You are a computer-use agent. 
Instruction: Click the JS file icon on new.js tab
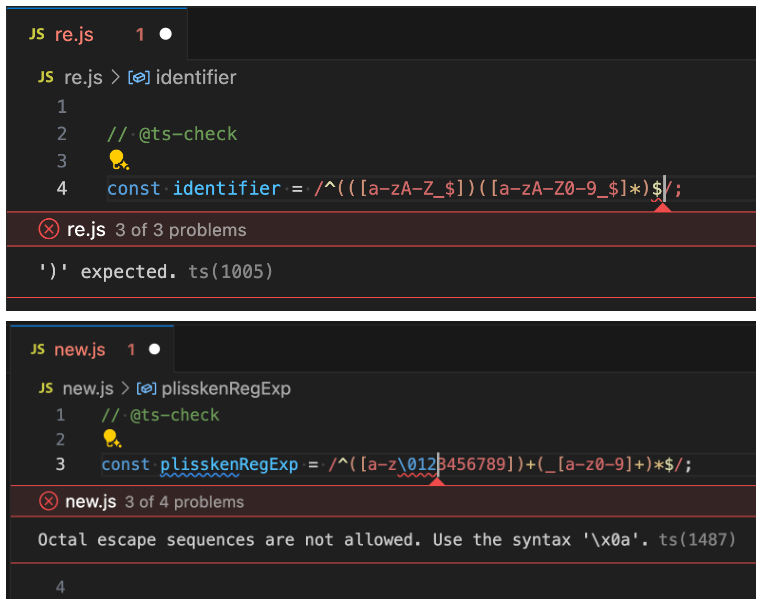tap(37, 349)
